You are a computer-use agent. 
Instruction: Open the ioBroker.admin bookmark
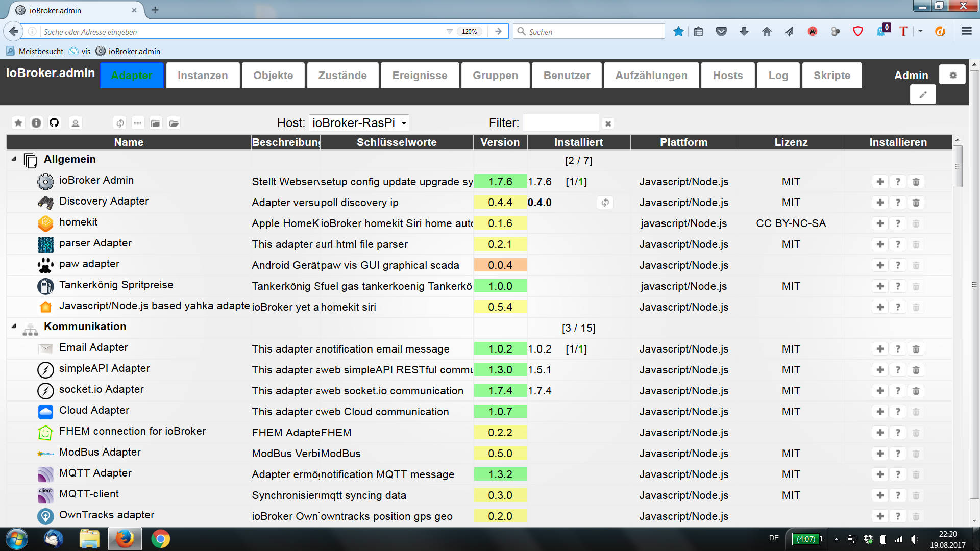[128, 51]
